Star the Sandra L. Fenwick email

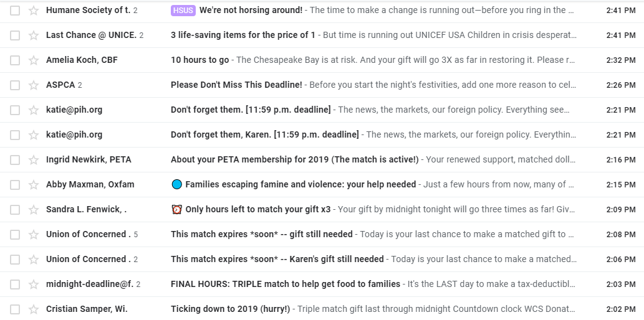pyautogui.click(x=34, y=210)
